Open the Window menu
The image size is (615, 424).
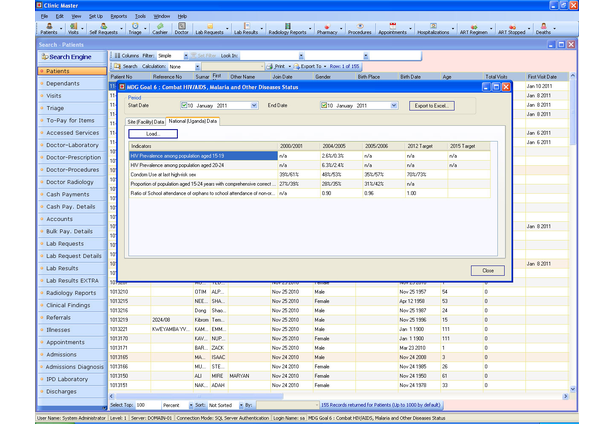(x=161, y=16)
